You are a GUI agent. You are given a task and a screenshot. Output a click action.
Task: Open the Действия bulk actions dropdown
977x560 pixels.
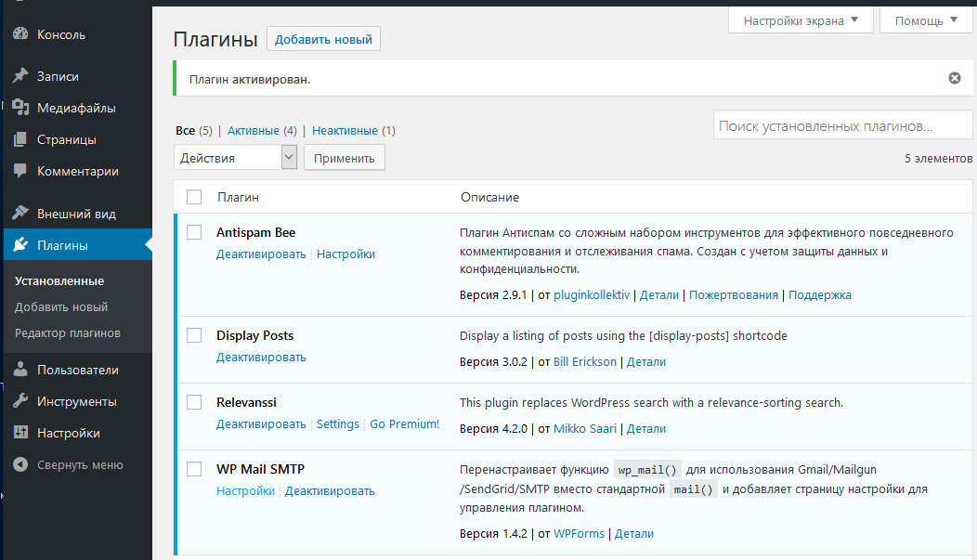[235, 158]
